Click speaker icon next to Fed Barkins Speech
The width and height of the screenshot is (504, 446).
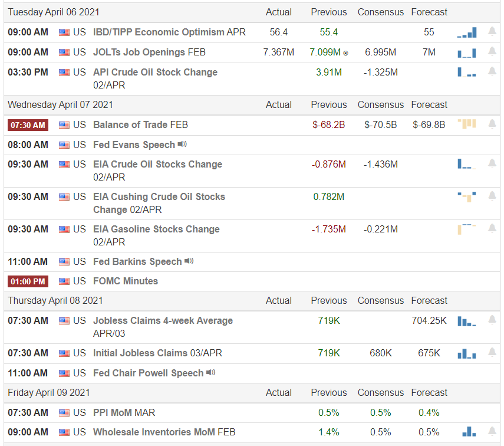click(x=189, y=261)
